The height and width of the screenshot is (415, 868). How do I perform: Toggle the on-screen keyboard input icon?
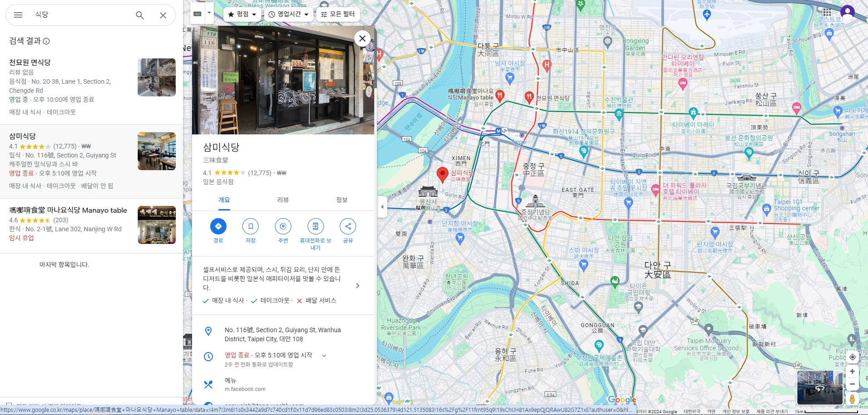pos(198,14)
